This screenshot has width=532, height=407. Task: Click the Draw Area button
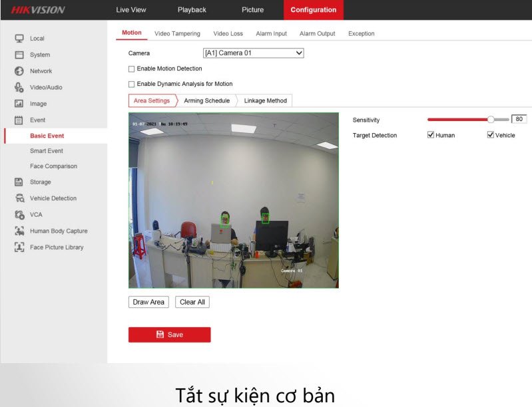(x=148, y=302)
